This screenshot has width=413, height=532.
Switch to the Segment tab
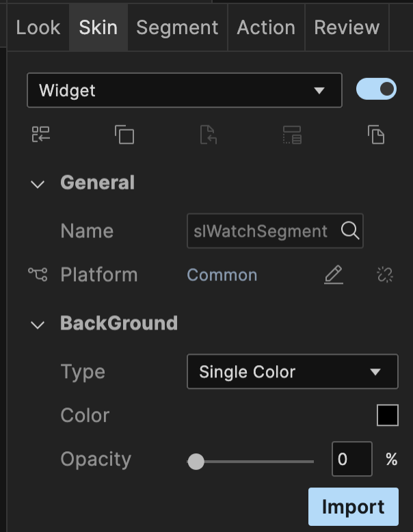click(x=177, y=28)
